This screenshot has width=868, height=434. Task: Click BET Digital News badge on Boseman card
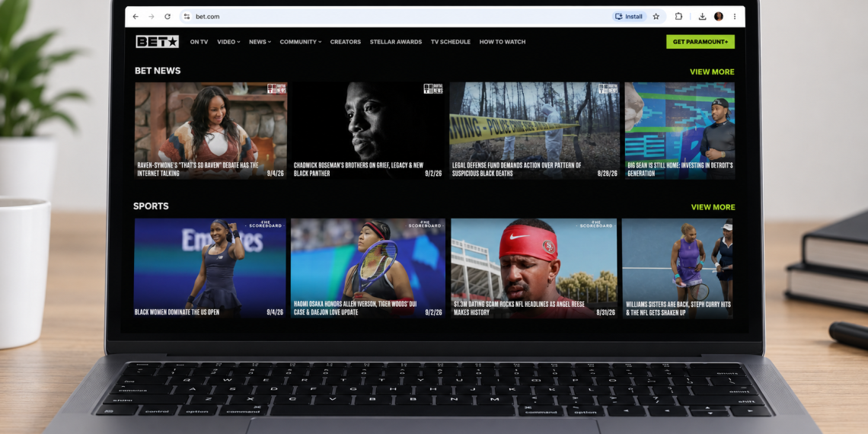pyautogui.click(x=433, y=88)
